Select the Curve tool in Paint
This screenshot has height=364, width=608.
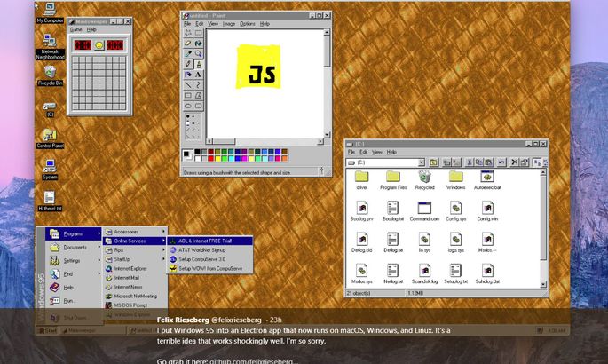point(198,85)
